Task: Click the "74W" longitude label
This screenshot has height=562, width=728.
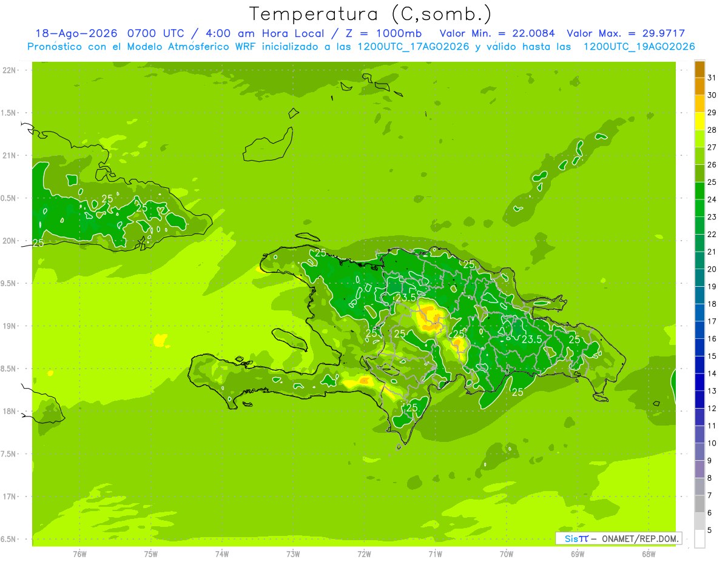Action: point(222,554)
